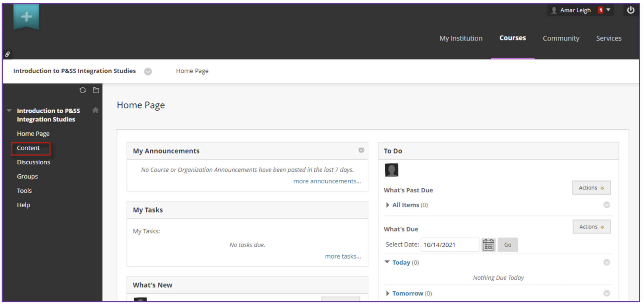This screenshot has height=305, width=644.
Task: Open the context chevron in All Items row
Action: [x=606, y=205]
